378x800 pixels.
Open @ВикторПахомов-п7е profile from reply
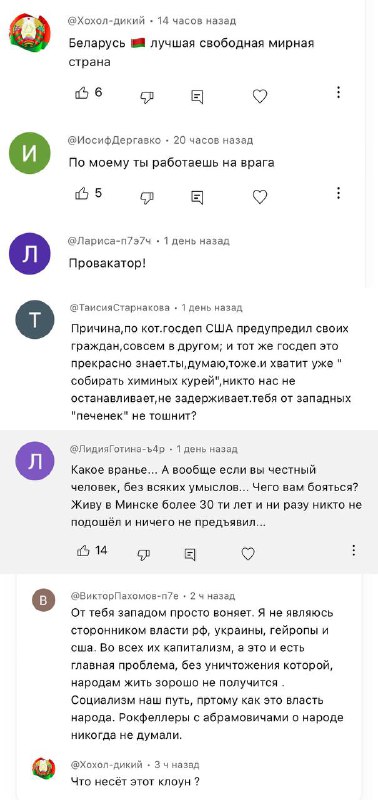coord(125,596)
